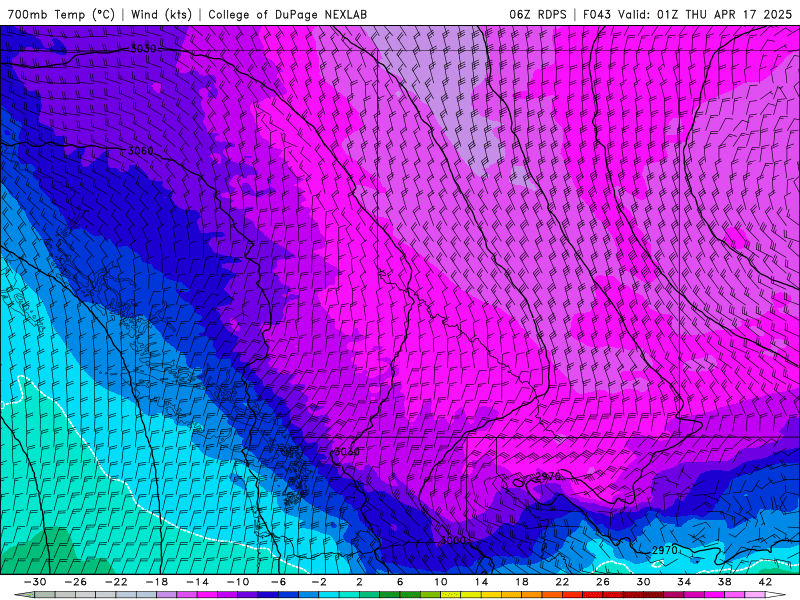Click the '3000' height contour label
800x600 pixels.
click(453, 540)
